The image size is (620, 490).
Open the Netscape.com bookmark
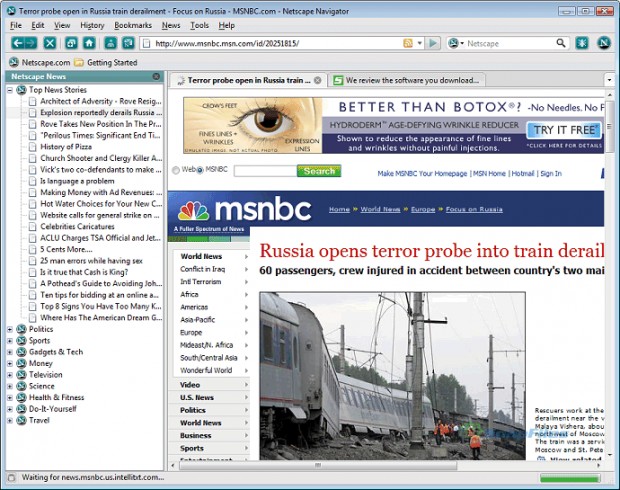point(40,62)
